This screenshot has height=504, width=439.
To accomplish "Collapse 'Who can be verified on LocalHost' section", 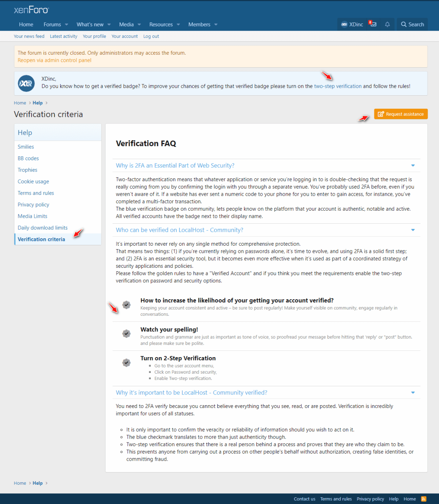I will 413,230.
